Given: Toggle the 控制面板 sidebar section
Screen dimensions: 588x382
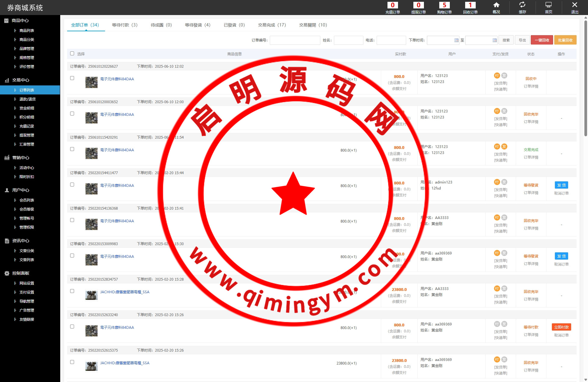Looking at the screenshot, I should click(20, 273).
